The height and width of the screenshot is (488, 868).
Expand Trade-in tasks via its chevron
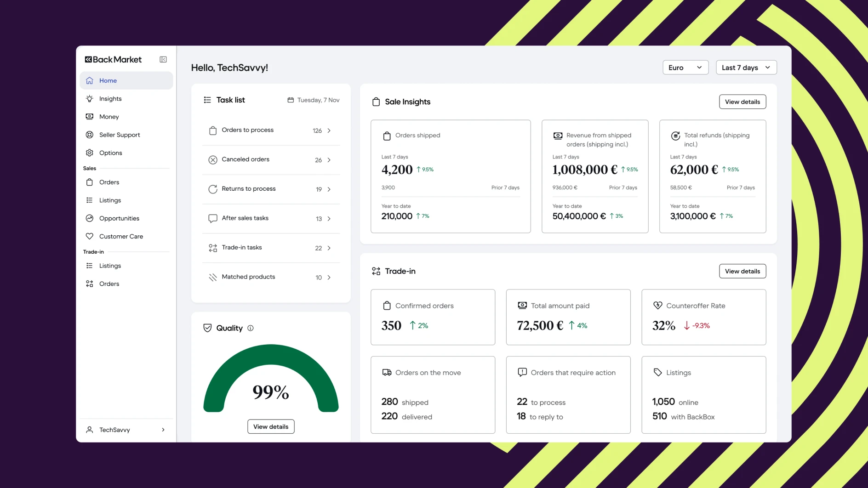coord(329,248)
